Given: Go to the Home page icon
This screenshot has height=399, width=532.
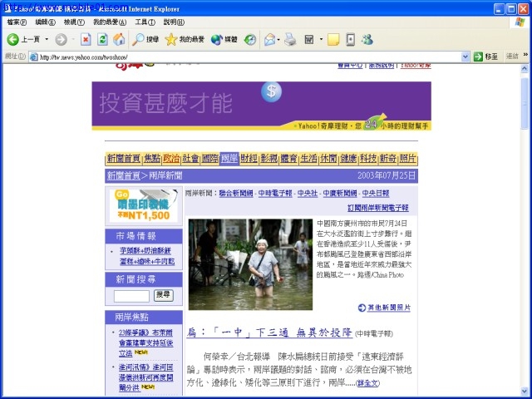Looking at the screenshot, I should (x=119, y=39).
